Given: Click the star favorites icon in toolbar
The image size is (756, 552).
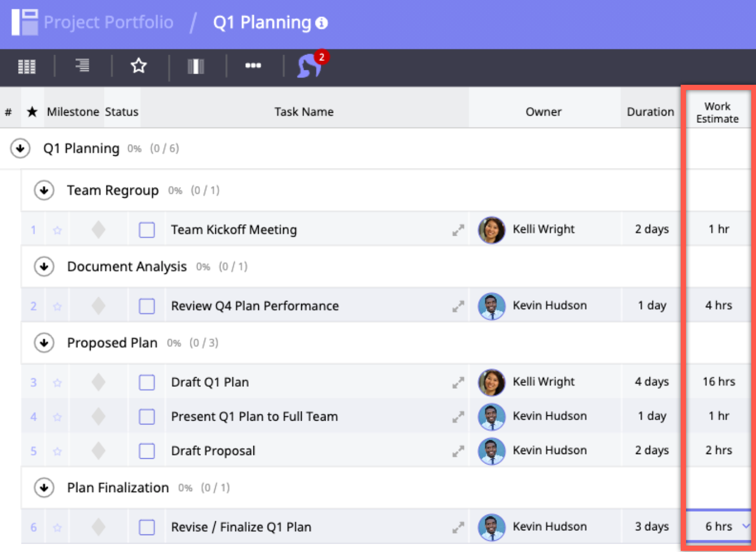Looking at the screenshot, I should tap(139, 66).
